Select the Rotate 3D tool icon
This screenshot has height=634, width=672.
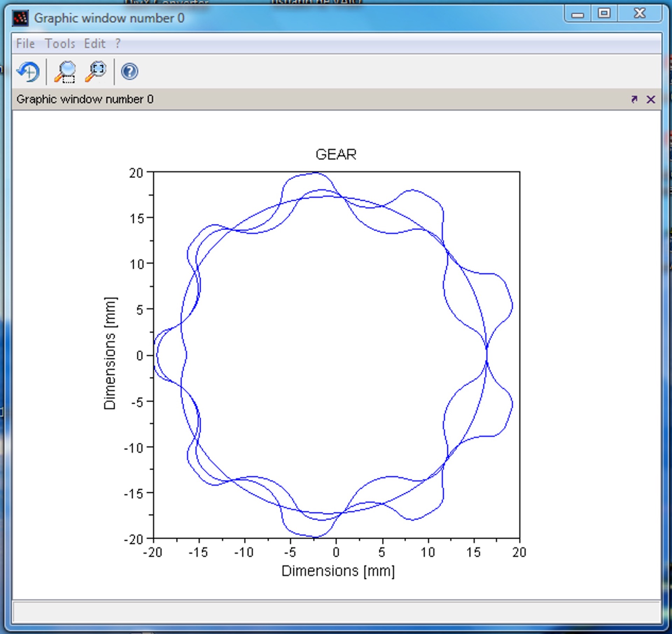[x=28, y=71]
